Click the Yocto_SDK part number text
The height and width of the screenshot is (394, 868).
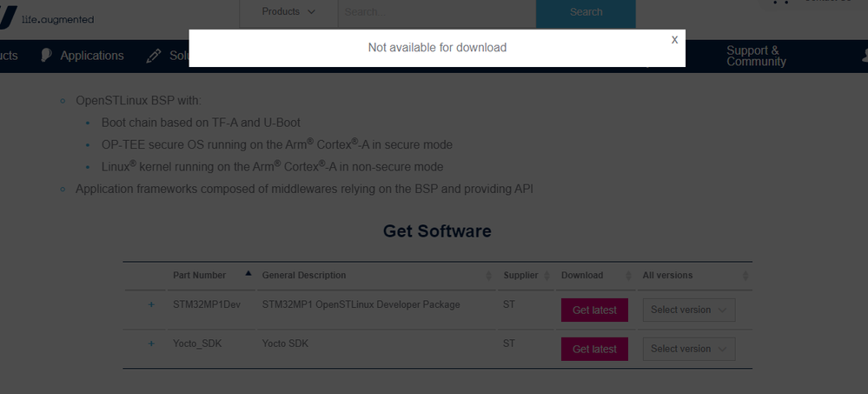pos(197,344)
